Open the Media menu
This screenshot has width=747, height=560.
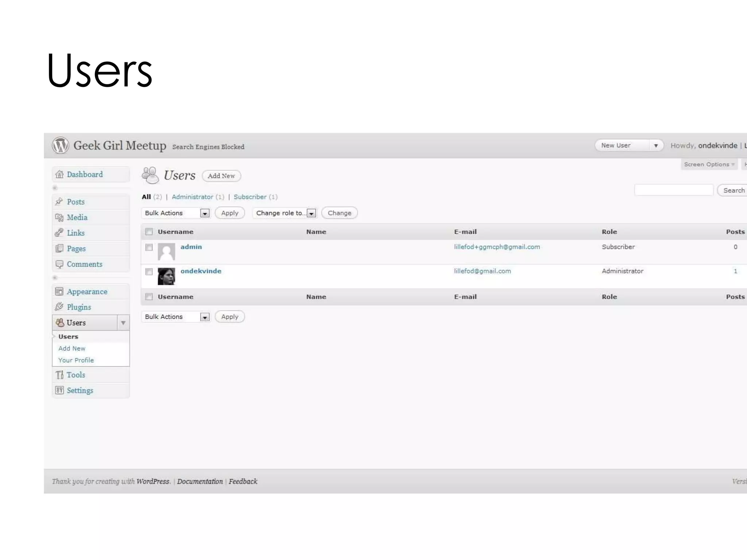(x=77, y=217)
